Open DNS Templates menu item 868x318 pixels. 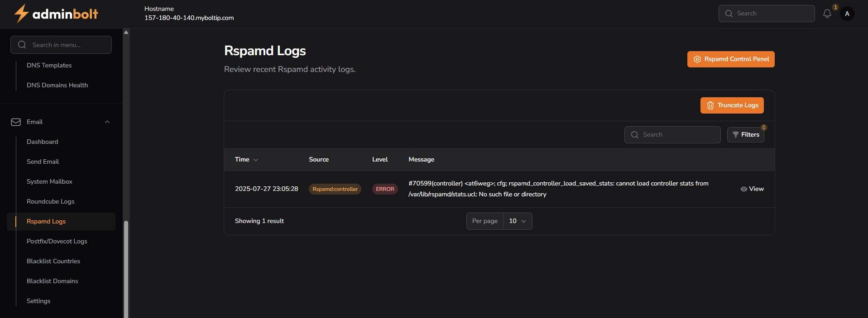coord(49,65)
